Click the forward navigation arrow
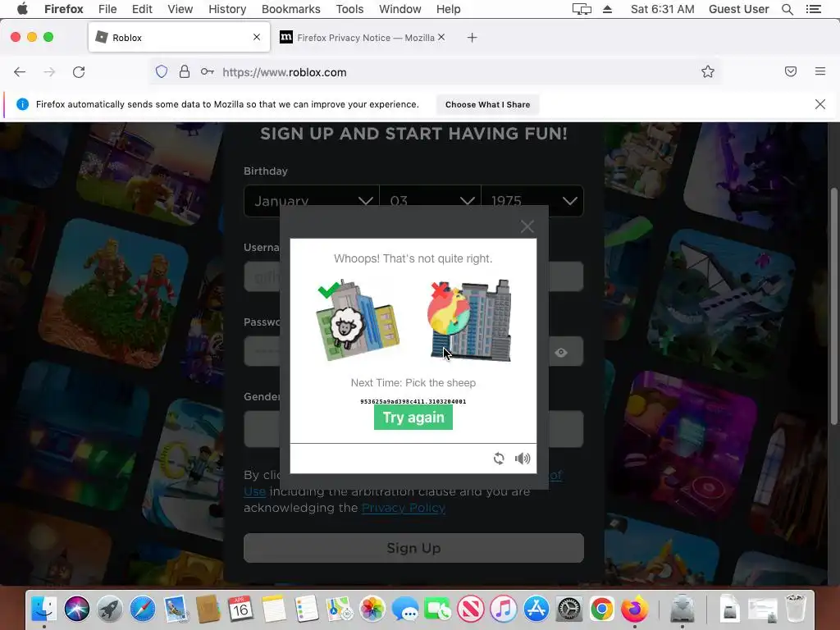The height and width of the screenshot is (630, 840). [49, 72]
